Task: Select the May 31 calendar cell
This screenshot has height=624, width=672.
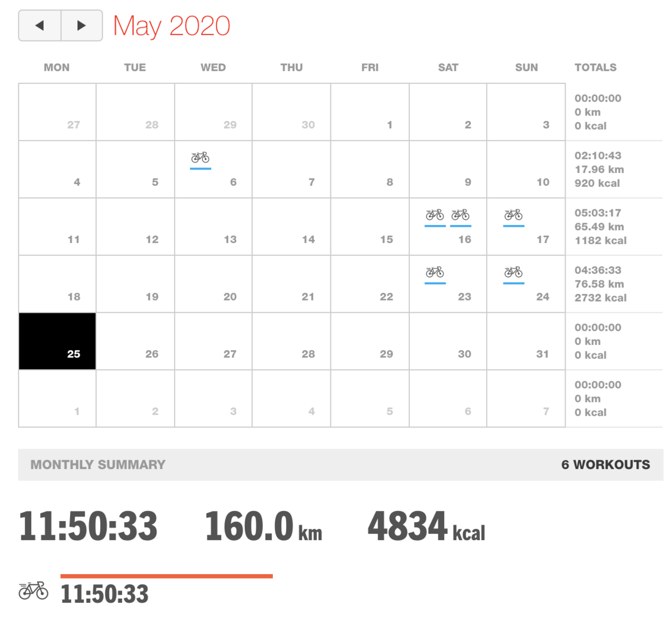Action: (526, 341)
